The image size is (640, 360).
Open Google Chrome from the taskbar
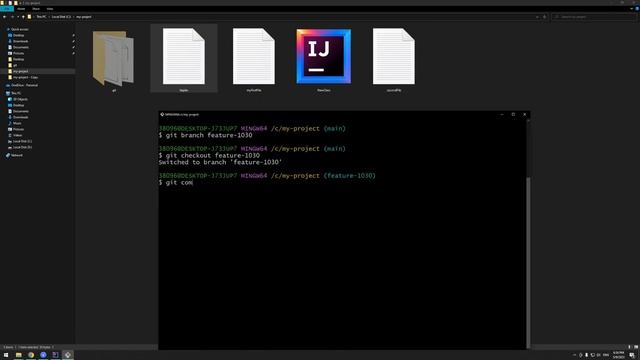[x=31, y=355]
